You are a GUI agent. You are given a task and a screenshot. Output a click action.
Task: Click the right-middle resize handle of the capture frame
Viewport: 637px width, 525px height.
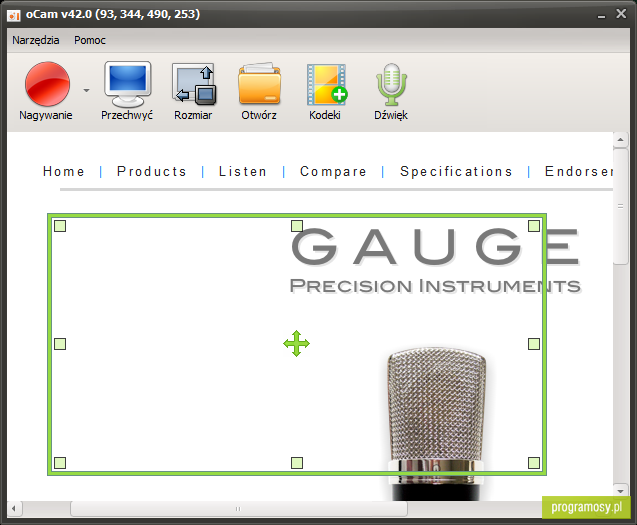pos(534,344)
